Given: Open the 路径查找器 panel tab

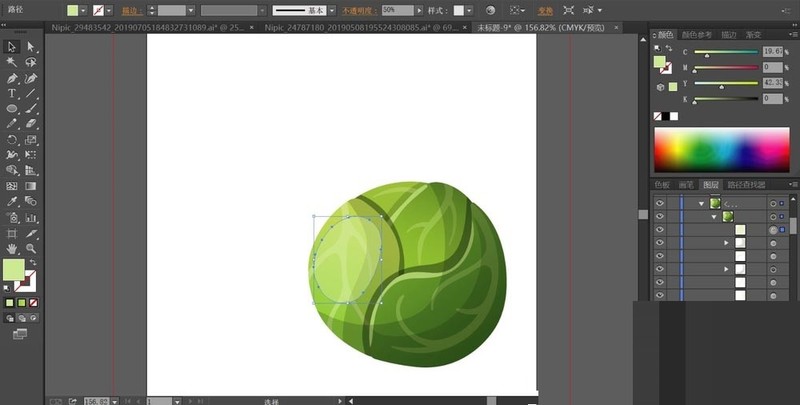Looking at the screenshot, I should [x=745, y=185].
